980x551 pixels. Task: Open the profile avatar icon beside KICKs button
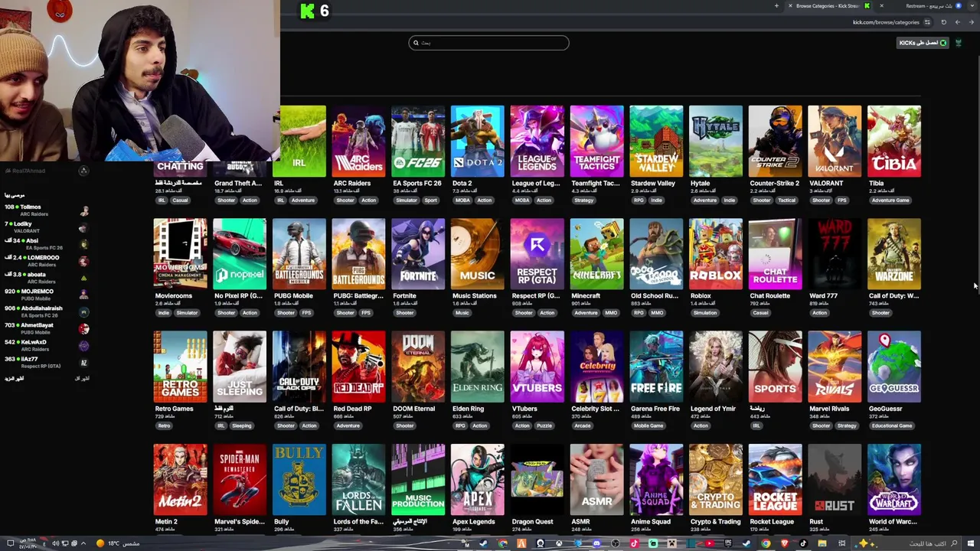pos(958,43)
